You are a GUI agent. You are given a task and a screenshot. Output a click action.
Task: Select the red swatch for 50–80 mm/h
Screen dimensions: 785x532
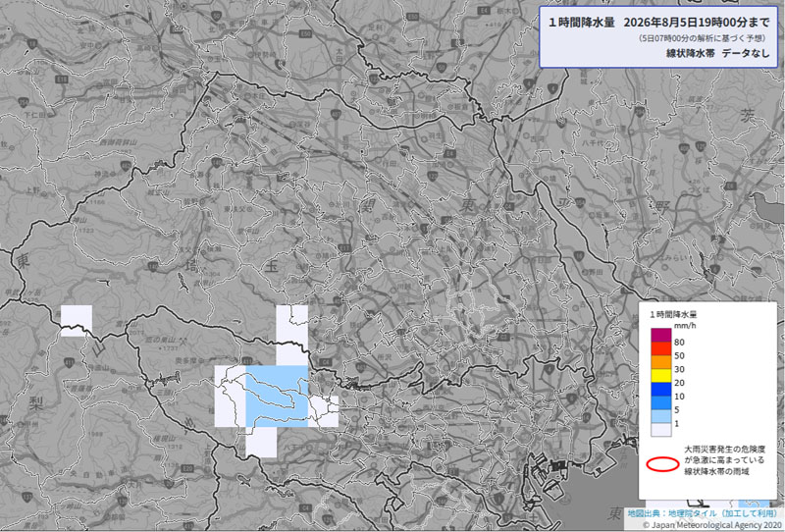click(660, 348)
